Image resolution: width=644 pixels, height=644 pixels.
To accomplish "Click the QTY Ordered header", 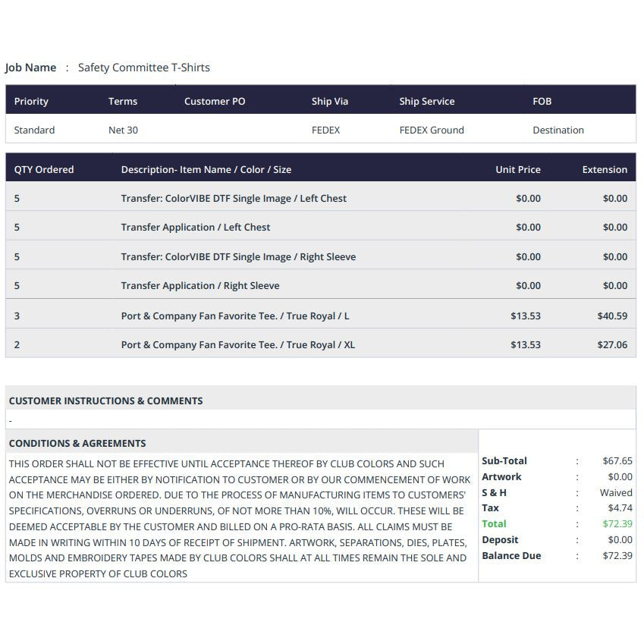I will [44, 169].
